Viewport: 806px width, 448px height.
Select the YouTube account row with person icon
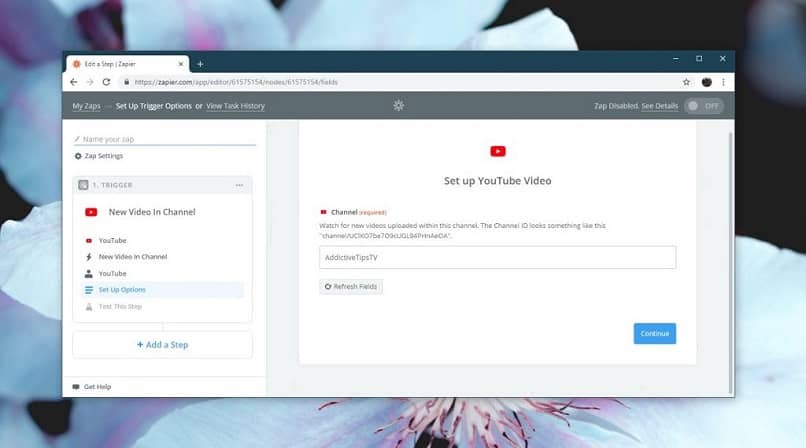click(x=162, y=273)
